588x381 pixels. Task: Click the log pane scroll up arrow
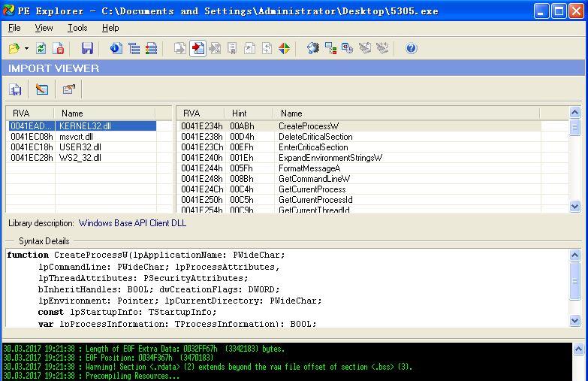(578, 349)
